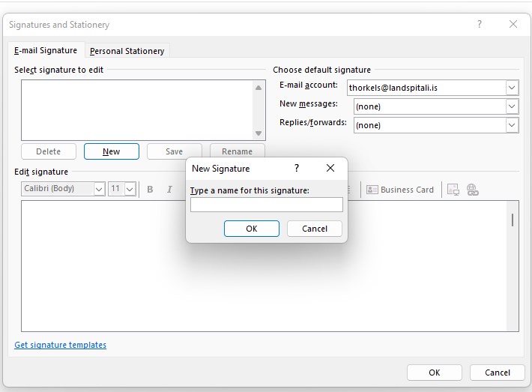Open the Get signature templates link
Screen dimensions: 532x392
pyautogui.click(x=61, y=345)
